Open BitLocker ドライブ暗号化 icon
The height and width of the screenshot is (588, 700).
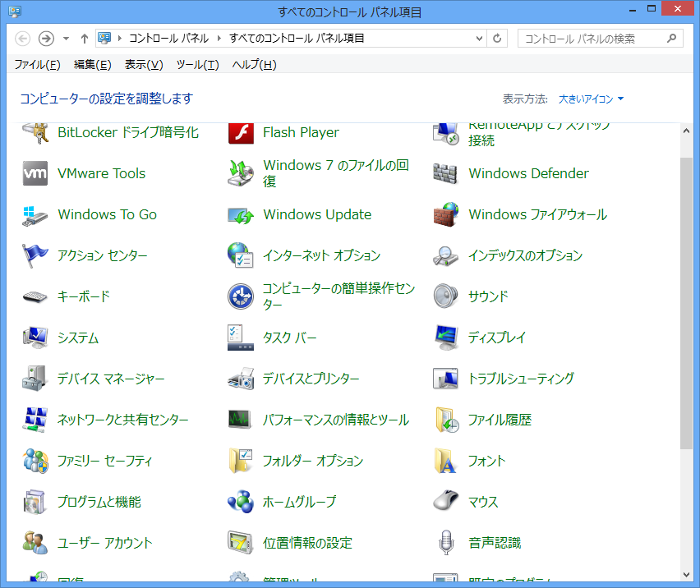[35, 133]
